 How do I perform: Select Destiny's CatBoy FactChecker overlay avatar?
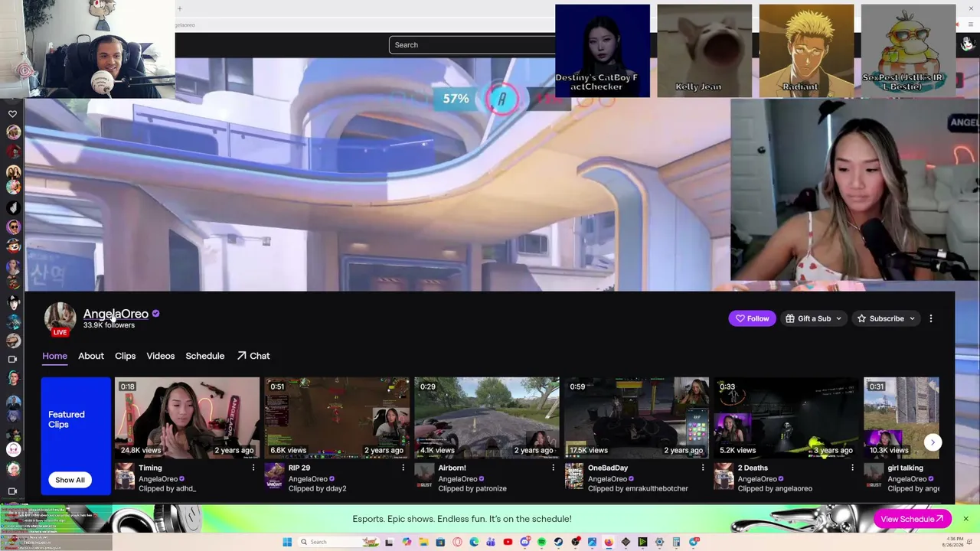603,51
